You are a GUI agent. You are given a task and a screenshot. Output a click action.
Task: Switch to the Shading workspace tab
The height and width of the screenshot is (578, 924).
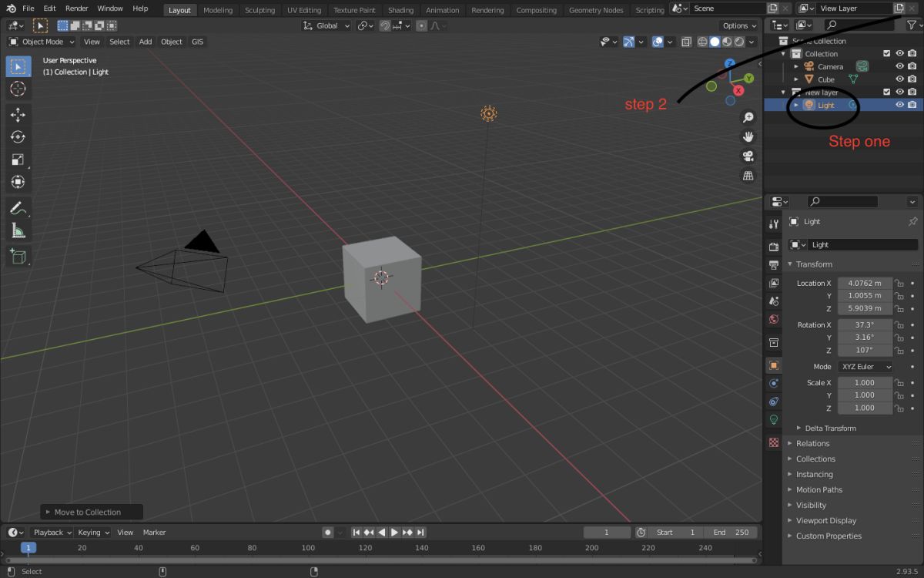tap(400, 10)
